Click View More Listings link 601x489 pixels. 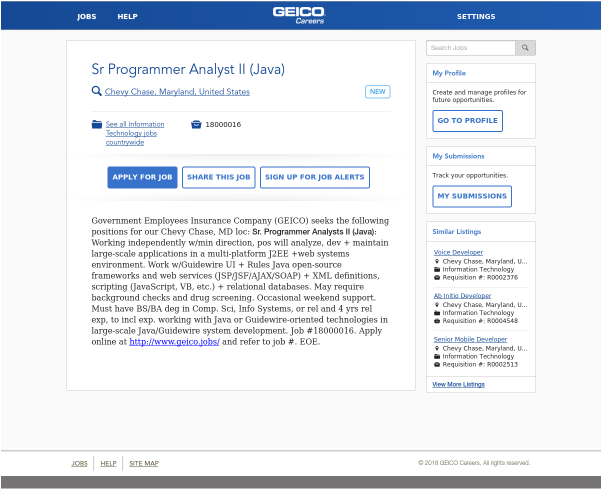click(458, 384)
